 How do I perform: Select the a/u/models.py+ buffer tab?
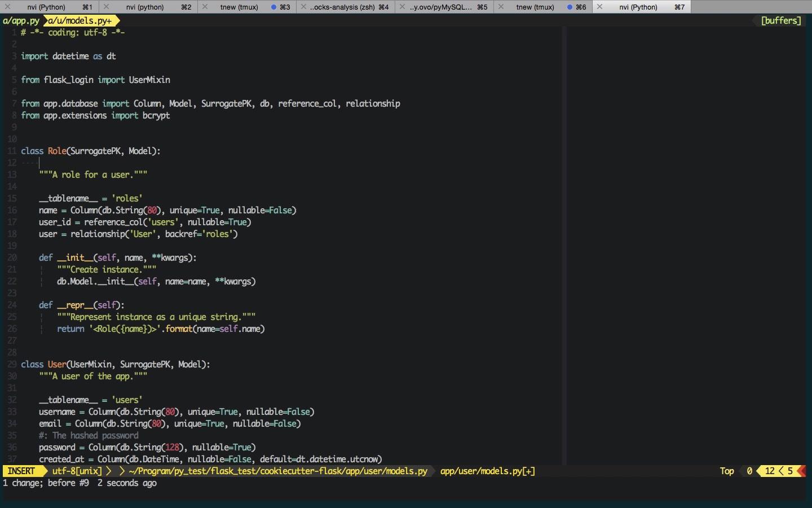(80, 21)
